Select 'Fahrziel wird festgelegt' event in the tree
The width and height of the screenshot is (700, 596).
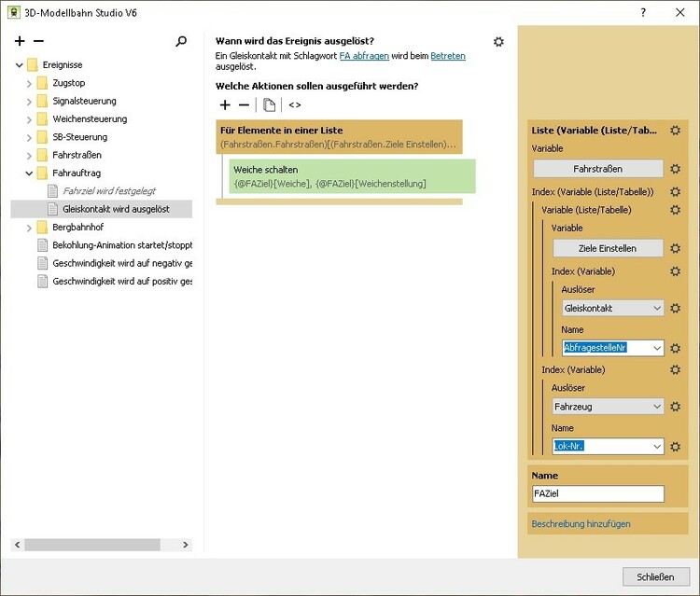[x=108, y=191]
